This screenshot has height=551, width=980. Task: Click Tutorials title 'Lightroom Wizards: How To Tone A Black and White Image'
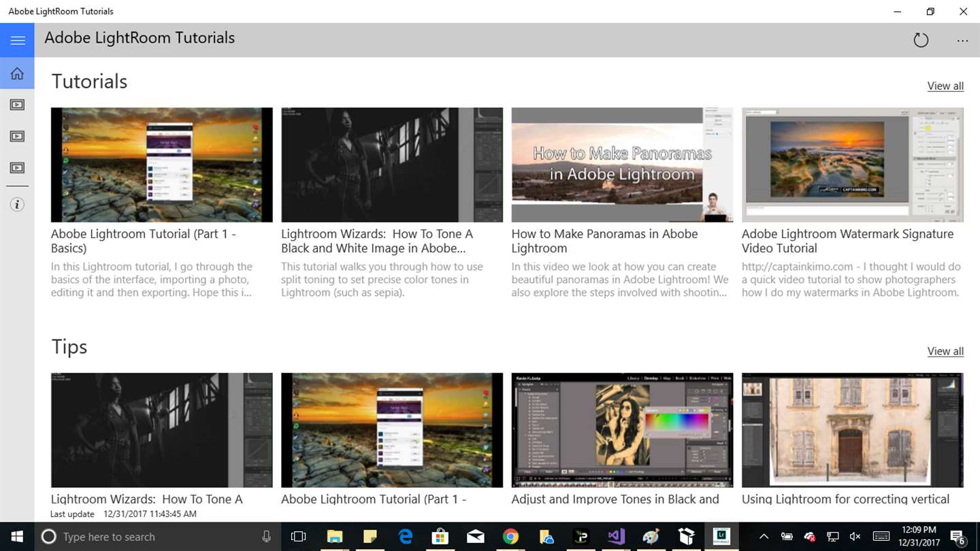[x=377, y=241]
